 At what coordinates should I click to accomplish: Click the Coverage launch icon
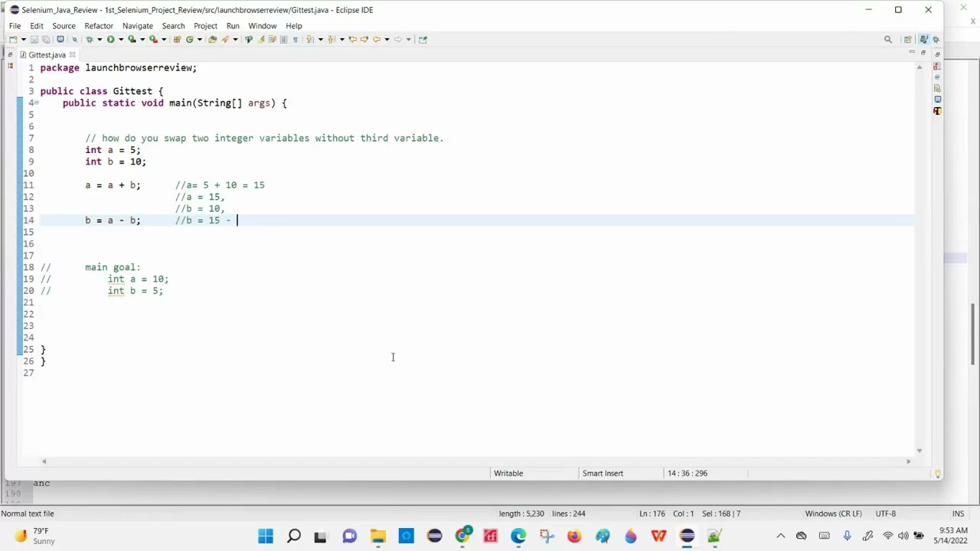132,39
